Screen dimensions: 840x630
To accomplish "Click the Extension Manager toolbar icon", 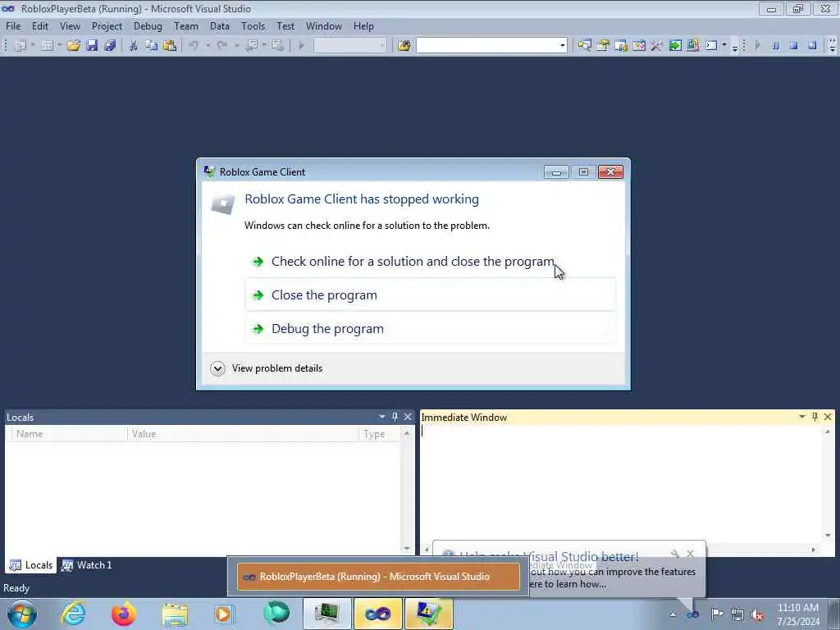I will click(692, 46).
